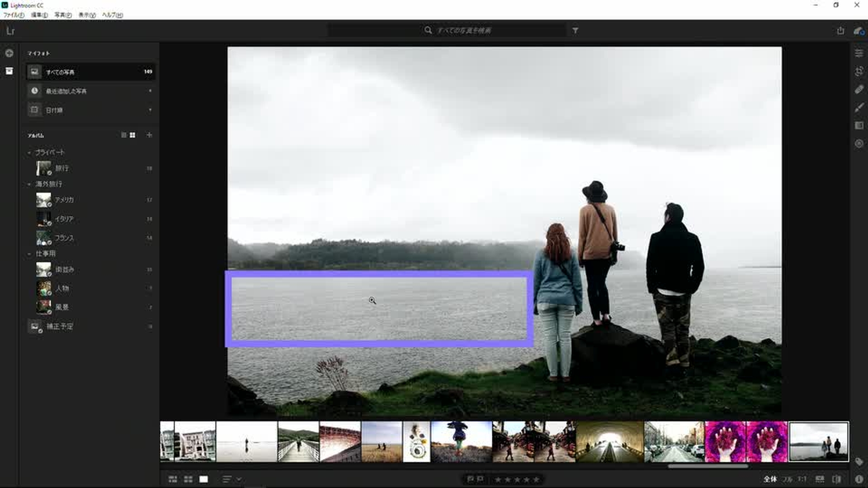Open the アメリカ album
The image size is (868, 488).
click(x=64, y=200)
